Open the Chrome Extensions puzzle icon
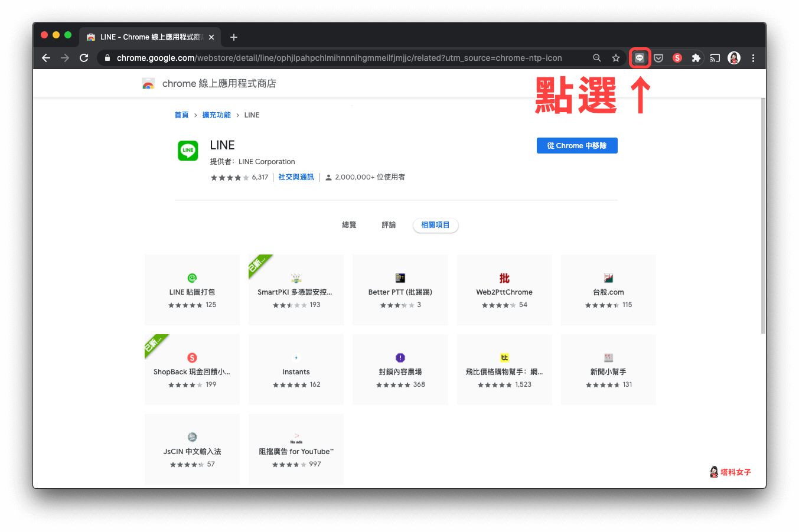 [696, 58]
